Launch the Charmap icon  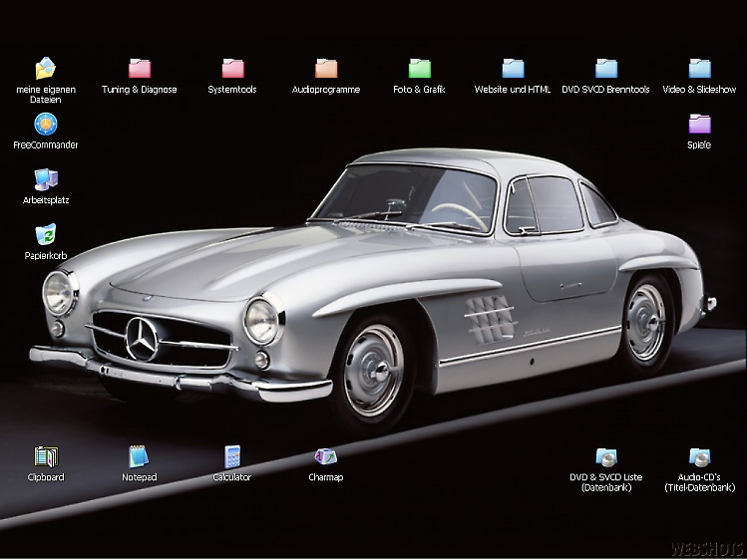coord(326,456)
